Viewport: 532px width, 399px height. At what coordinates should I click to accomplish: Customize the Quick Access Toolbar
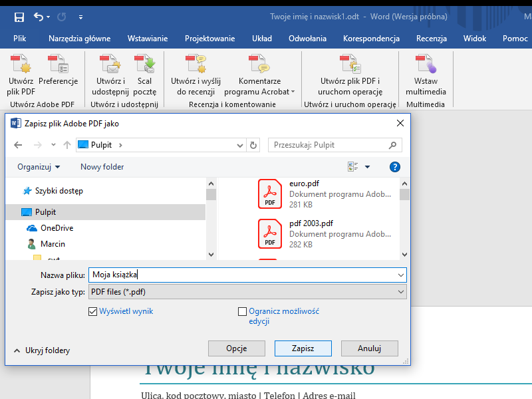click(x=80, y=17)
